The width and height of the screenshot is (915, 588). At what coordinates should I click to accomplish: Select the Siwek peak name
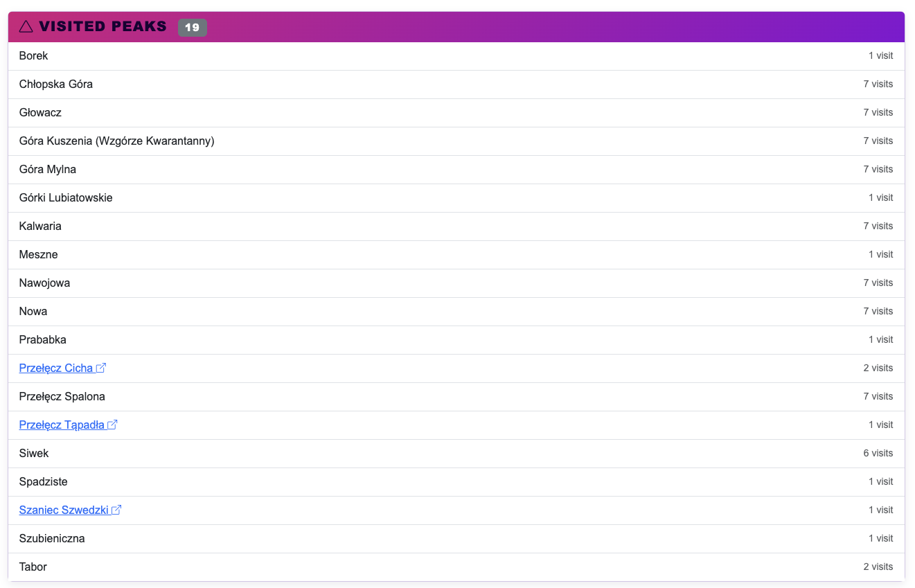(x=34, y=453)
